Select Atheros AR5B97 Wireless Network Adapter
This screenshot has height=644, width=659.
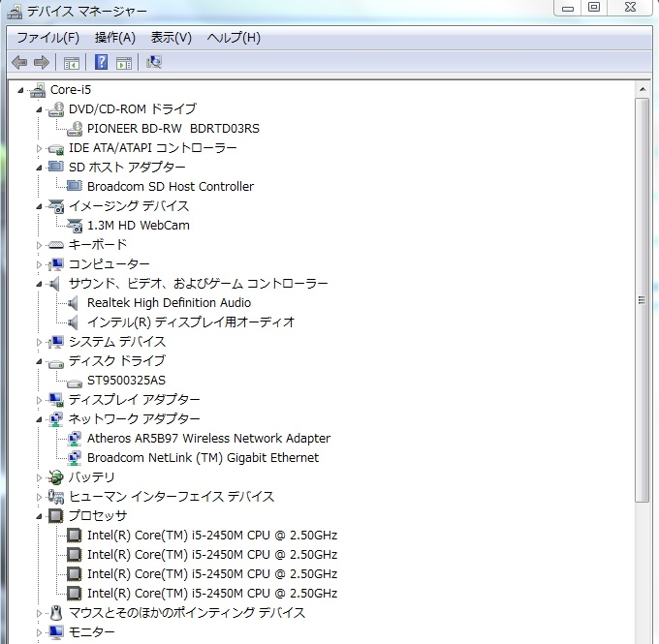click(x=208, y=438)
